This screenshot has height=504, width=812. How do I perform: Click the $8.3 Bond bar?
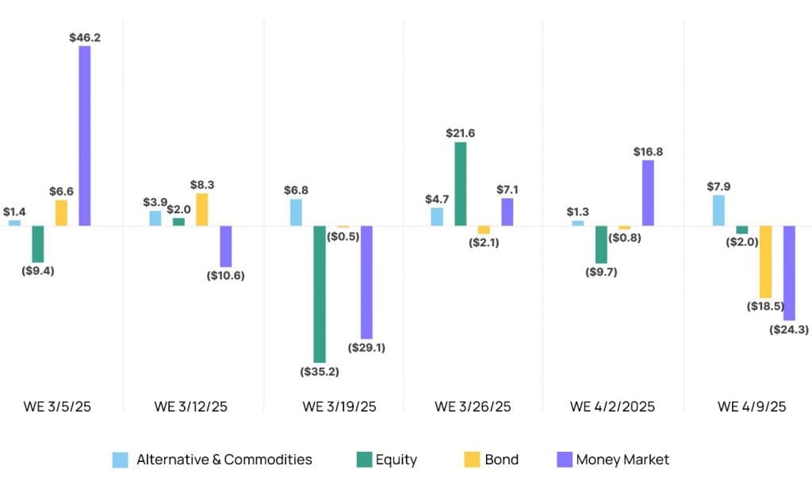202,209
